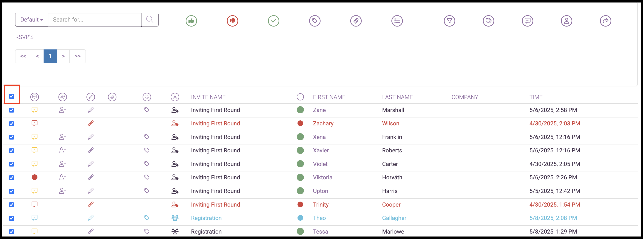Viewport: 644px width, 239px height.
Task: Go to the previous page (<)
Action: point(37,56)
